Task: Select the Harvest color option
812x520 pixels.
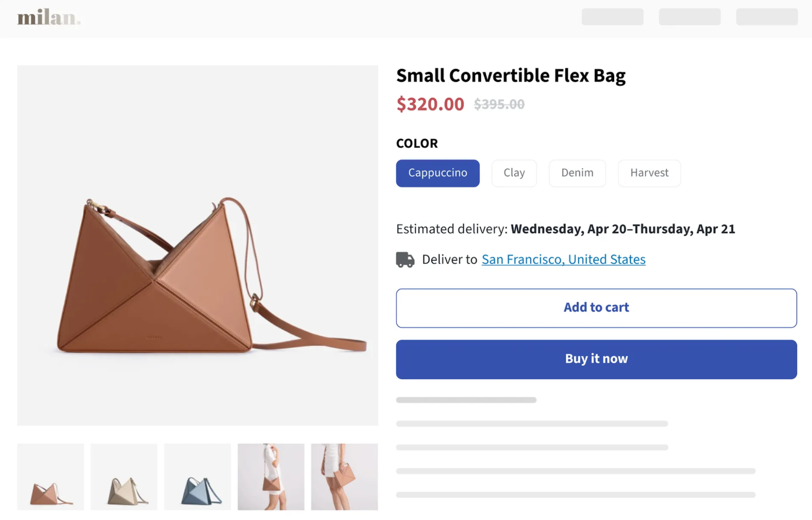Action: 649,173
